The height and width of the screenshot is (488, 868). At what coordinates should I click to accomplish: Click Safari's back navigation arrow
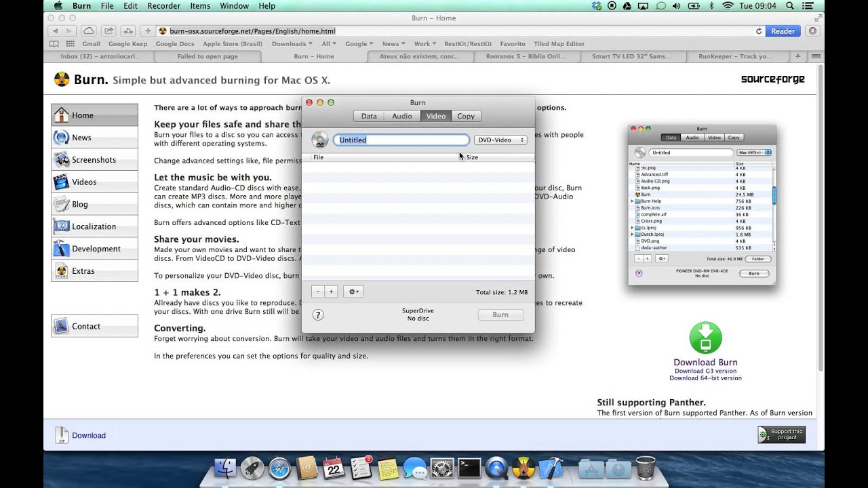click(x=55, y=31)
